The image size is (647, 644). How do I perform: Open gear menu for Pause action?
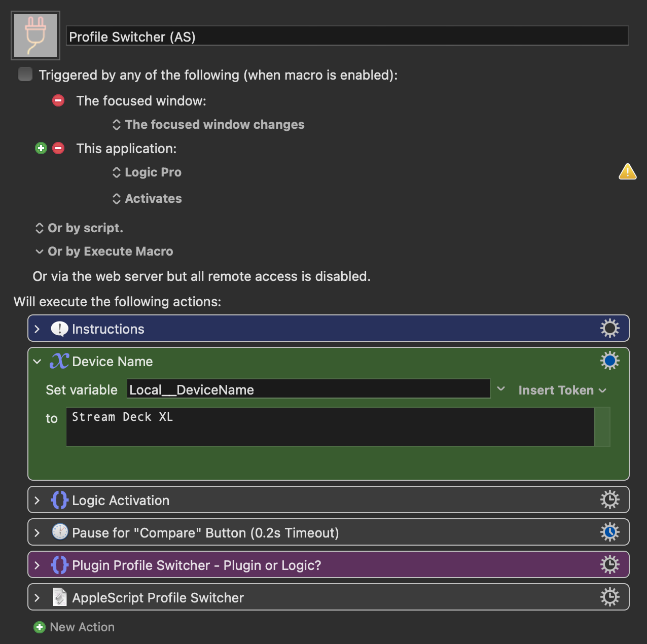pyautogui.click(x=610, y=532)
